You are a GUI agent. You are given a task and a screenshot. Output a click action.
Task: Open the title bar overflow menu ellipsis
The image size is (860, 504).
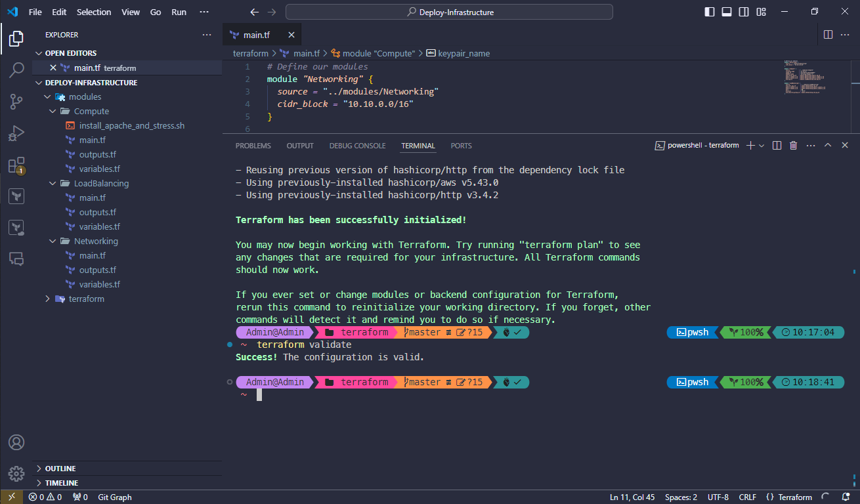point(204,12)
